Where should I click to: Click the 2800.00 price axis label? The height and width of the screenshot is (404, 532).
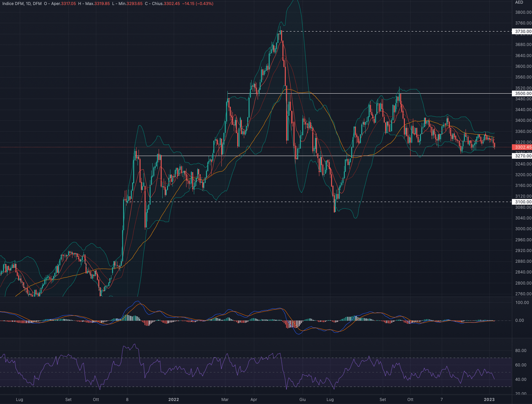coord(523,283)
